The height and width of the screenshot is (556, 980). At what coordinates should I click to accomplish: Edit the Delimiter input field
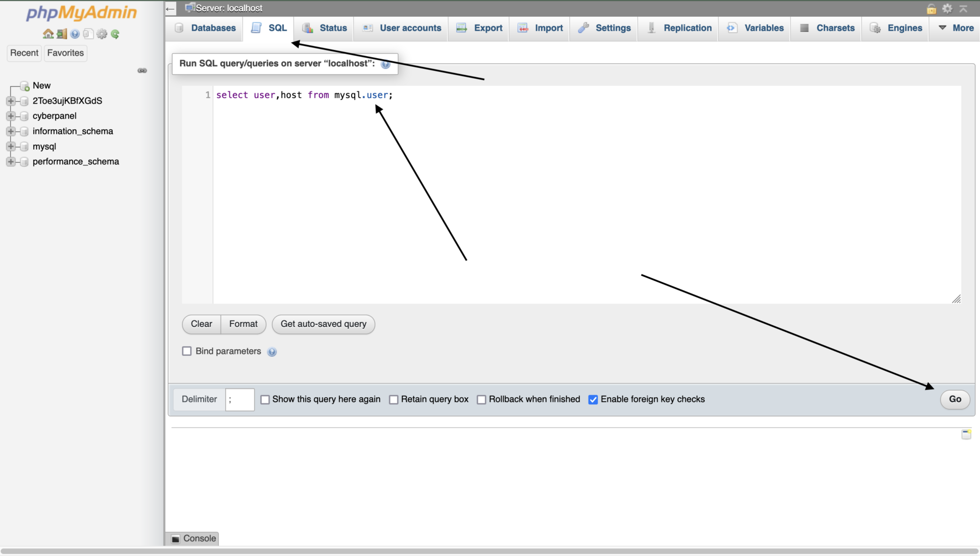pyautogui.click(x=239, y=400)
